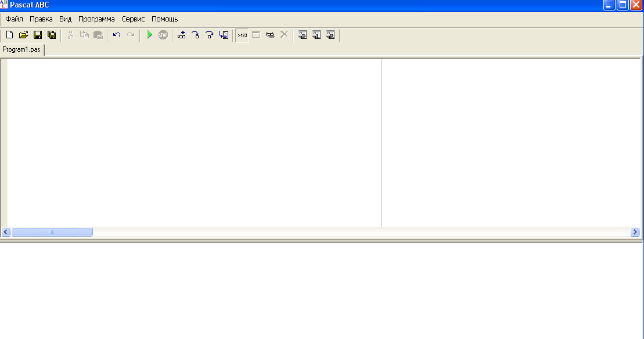
Task: Show the input window using the window icon
Action: [256, 35]
